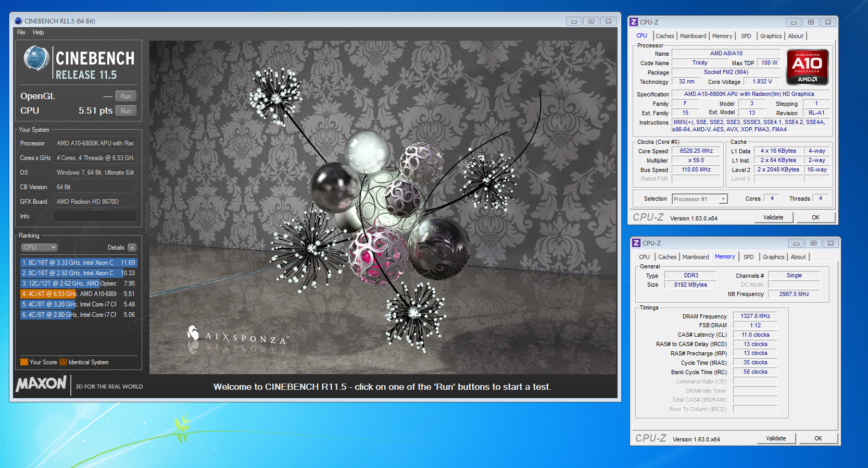
Task: Select ranking entry 6 Intel Core i7 5.06
Action: click(79, 315)
